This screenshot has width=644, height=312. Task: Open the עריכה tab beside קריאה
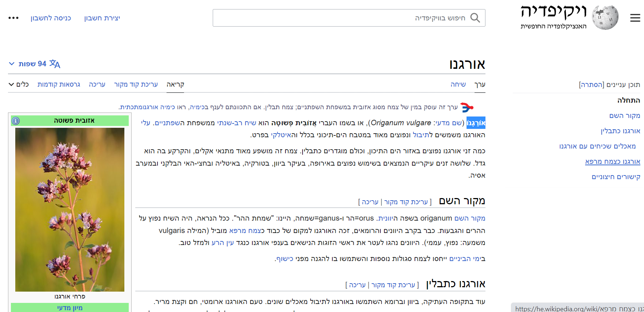click(97, 84)
